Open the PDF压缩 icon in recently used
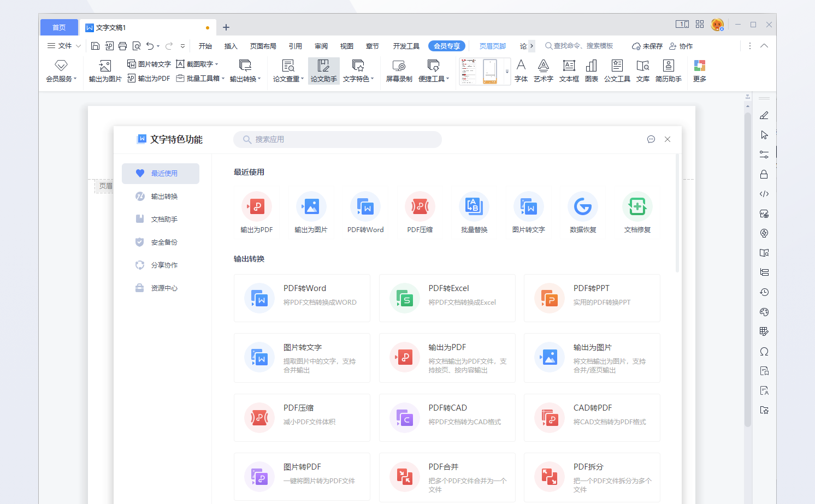This screenshot has width=815, height=504. point(420,207)
